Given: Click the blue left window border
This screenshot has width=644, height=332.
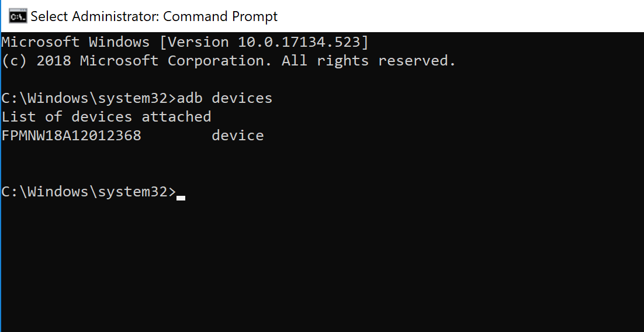Looking at the screenshot, I should tap(1, 181).
